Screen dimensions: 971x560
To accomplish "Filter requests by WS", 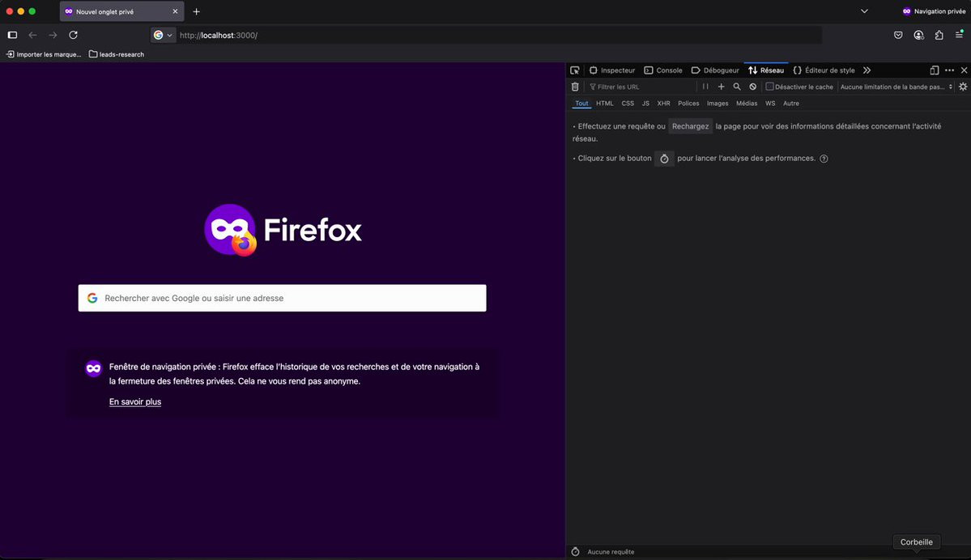I will (769, 104).
